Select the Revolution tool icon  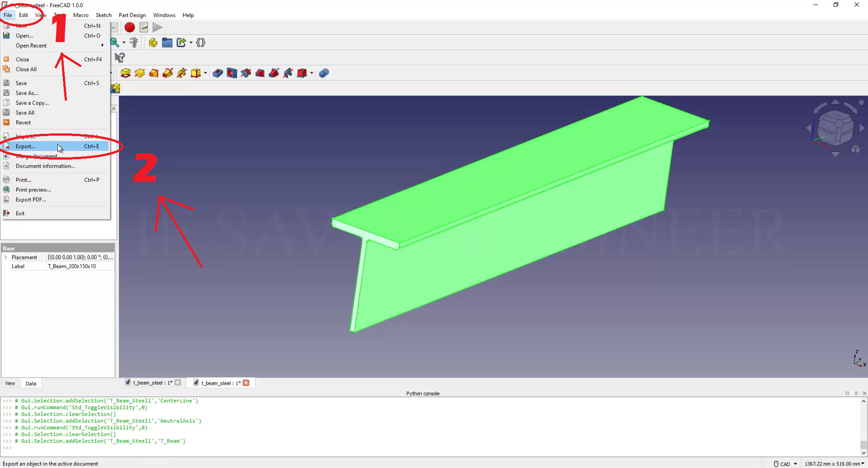140,73
